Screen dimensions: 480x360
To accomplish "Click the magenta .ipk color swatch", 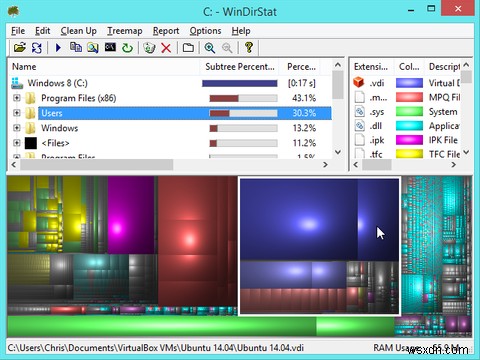I will (409, 140).
